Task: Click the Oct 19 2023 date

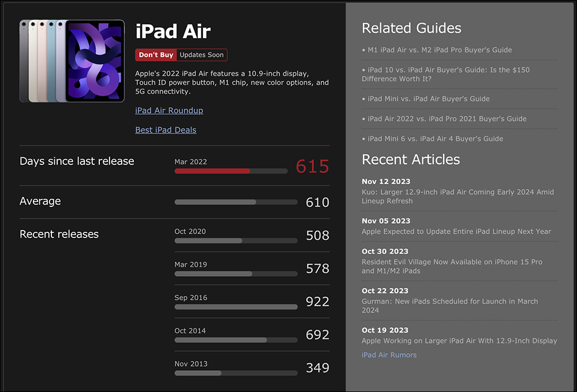Action: 385,330
